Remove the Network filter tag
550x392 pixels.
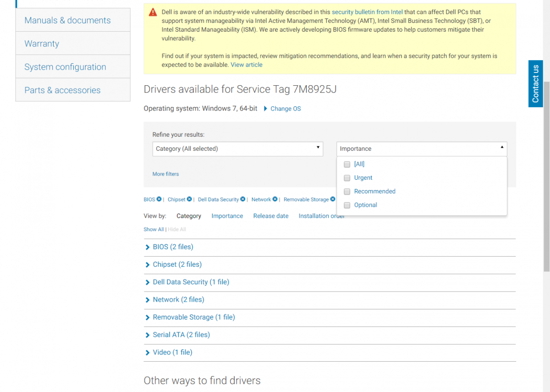pyautogui.click(x=275, y=199)
